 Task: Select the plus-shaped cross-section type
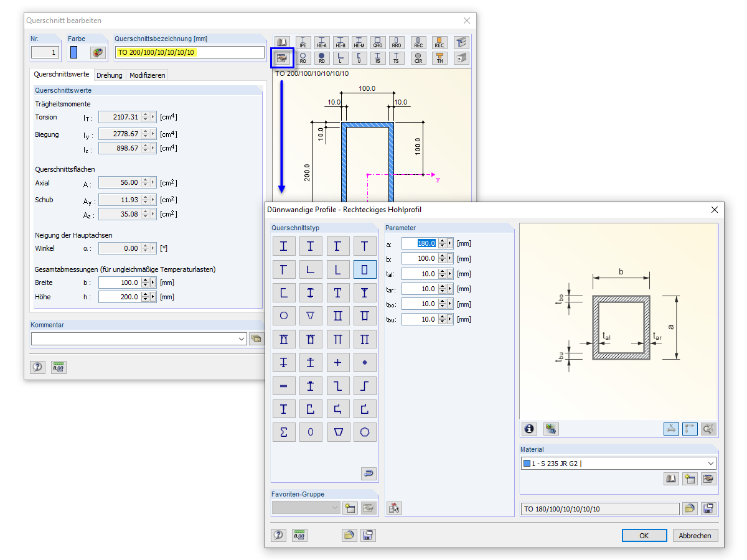coord(337,362)
